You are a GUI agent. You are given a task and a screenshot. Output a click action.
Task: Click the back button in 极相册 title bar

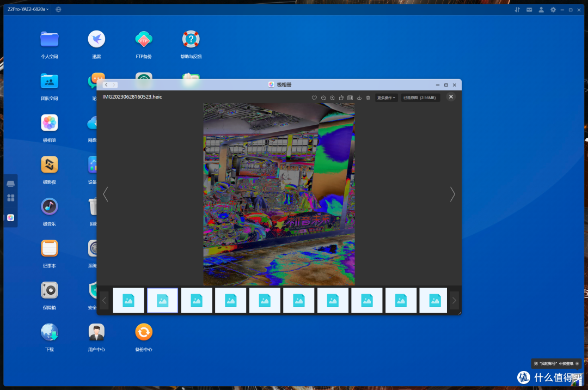pyautogui.click(x=107, y=85)
